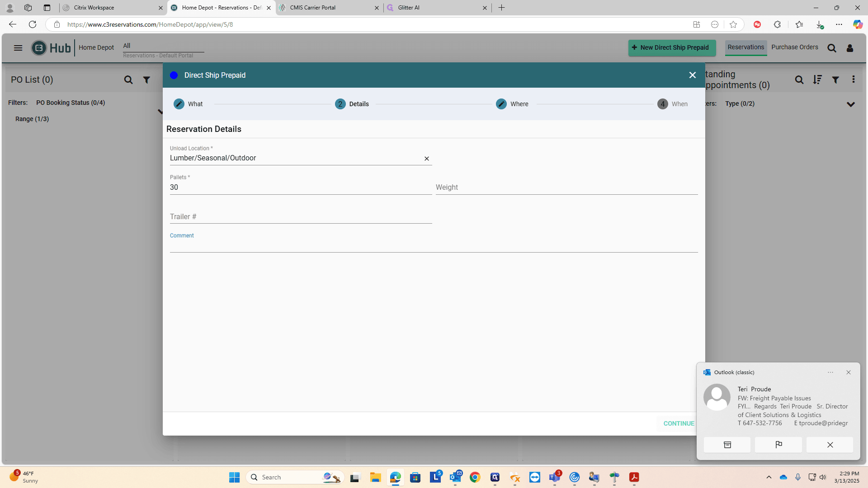The image size is (868, 488).
Task: Click the header search magnifier icon
Action: click(832, 48)
